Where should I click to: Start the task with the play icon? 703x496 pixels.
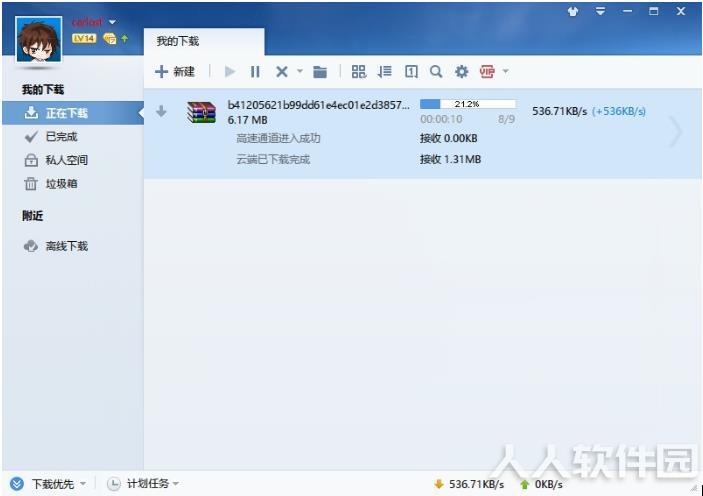click(230, 72)
